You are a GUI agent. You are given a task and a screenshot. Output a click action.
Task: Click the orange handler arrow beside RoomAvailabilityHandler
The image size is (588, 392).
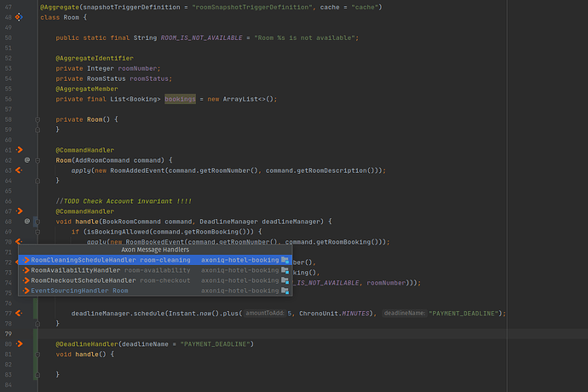pos(26,270)
